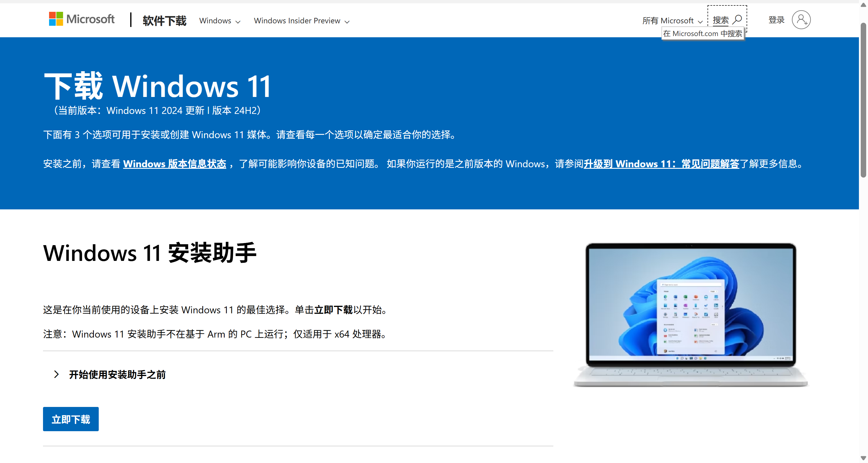Click the search magnifier icon
This screenshot has height=463, width=868.
click(x=737, y=20)
